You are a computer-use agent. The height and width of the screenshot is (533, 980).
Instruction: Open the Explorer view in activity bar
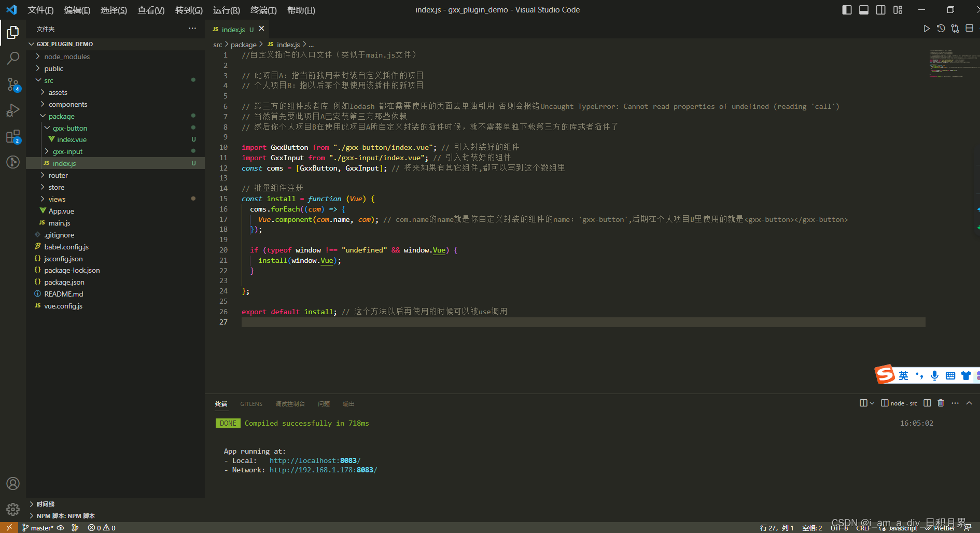click(x=13, y=32)
